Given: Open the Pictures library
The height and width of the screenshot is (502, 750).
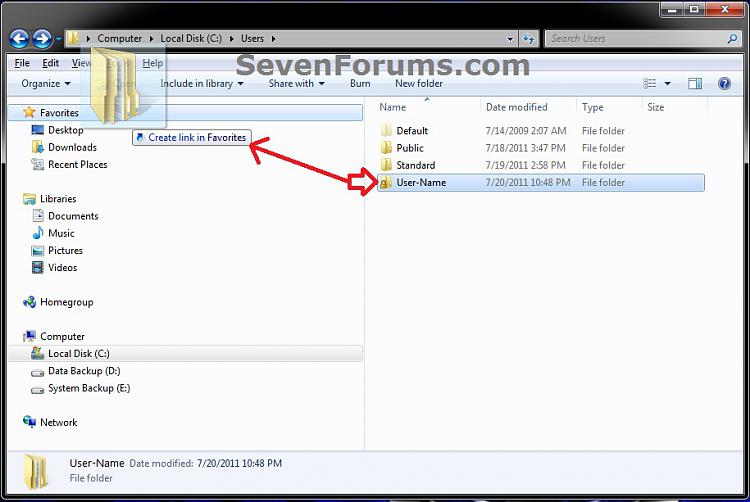Looking at the screenshot, I should (65, 251).
